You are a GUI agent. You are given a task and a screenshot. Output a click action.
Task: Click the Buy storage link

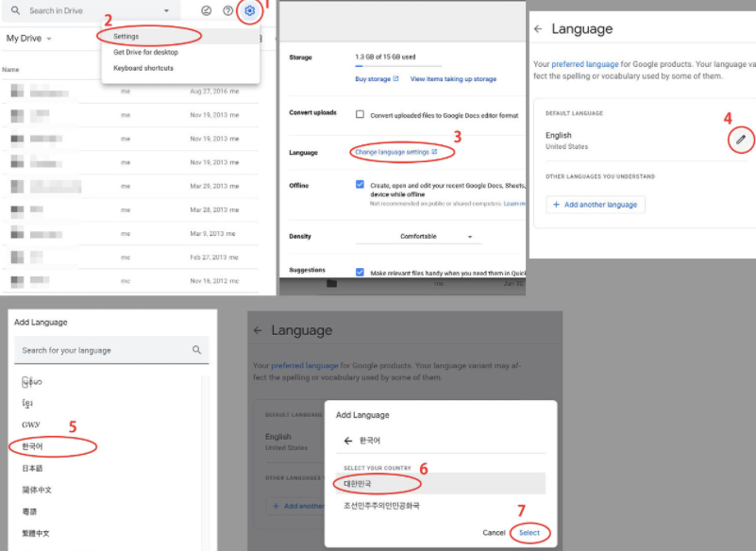377,78
